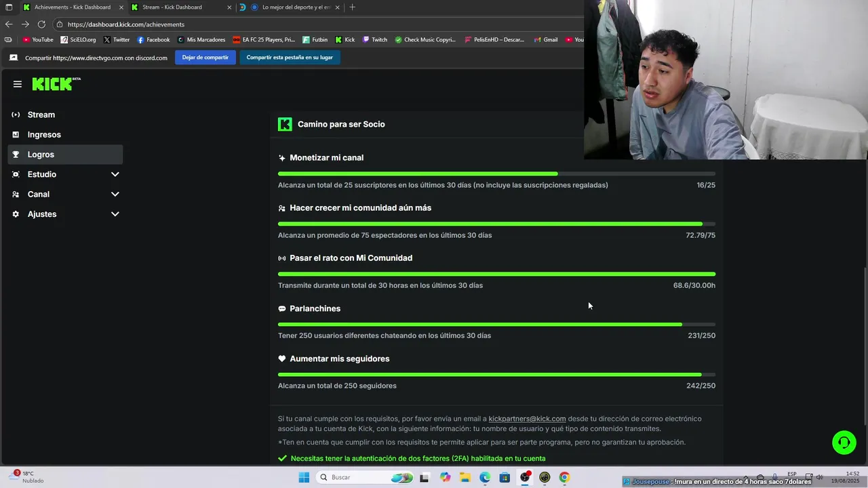Image resolution: width=868 pixels, height=488 pixels.
Task: Open the weather widget showing 18°C
Action: [27, 477]
